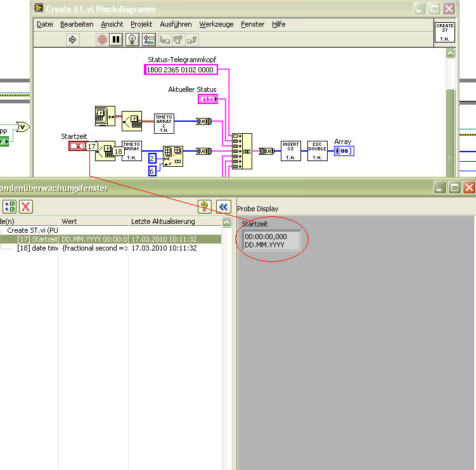Viewport: 476px width, 470px height.
Task: Select the Aktueller Status string terminal
Action: tap(208, 99)
